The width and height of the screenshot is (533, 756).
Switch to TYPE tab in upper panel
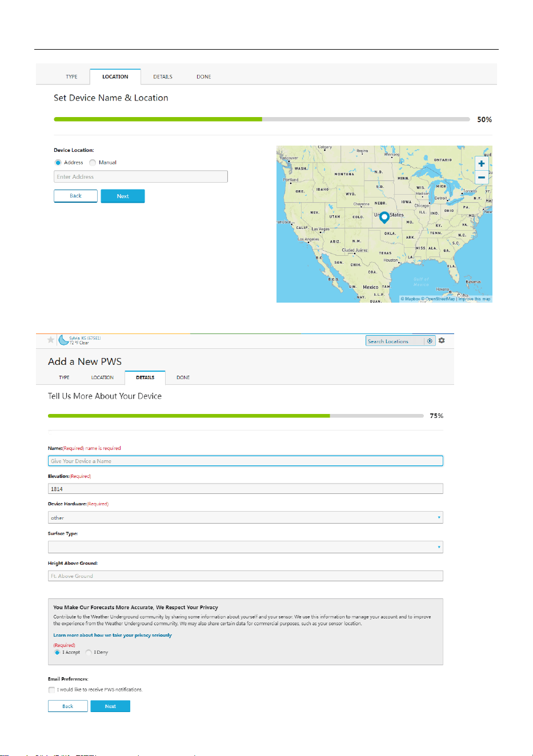[71, 77]
